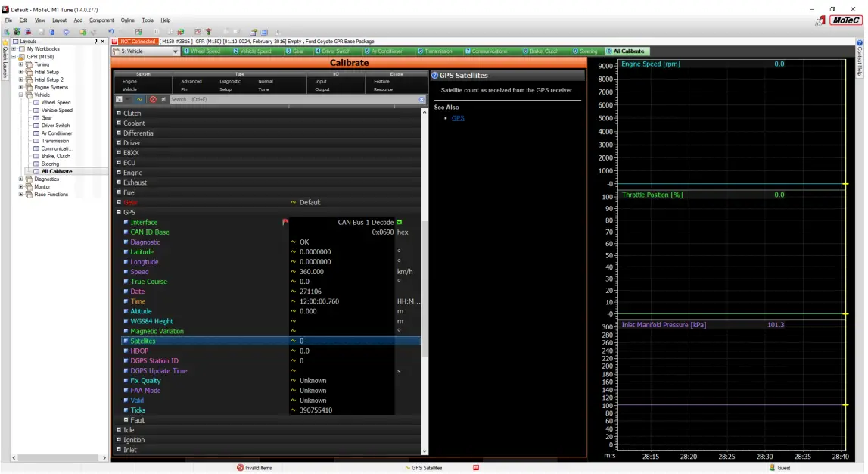
Task: Open the '5: Vehicle' workbook dropdown
Action: [x=176, y=51]
